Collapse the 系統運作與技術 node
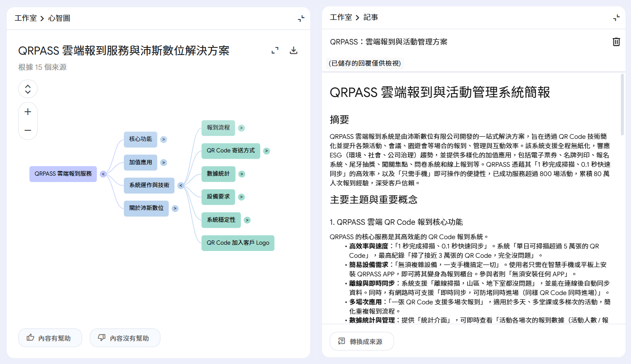The width and height of the screenshot is (631, 364). [181, 185]
